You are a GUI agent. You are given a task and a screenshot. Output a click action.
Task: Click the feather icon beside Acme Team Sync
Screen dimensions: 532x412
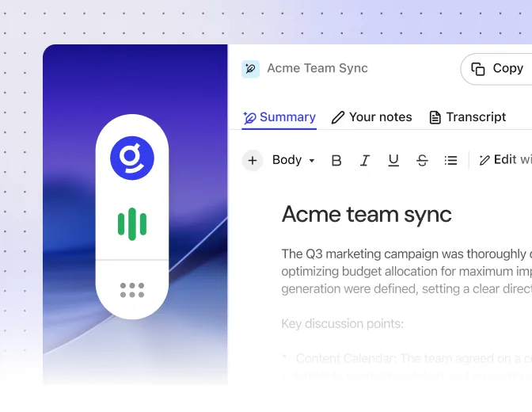click(250, 69)
